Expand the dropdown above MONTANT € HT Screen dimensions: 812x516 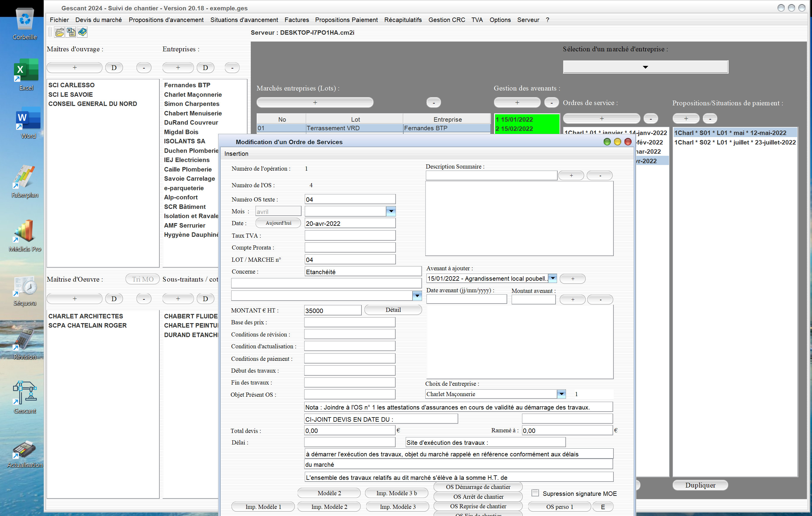[417, 296]
